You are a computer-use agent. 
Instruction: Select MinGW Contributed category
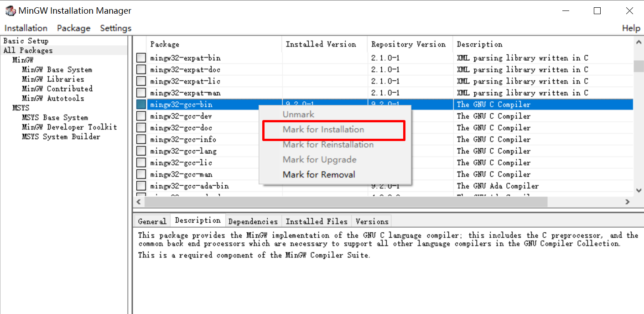point(57,89)
